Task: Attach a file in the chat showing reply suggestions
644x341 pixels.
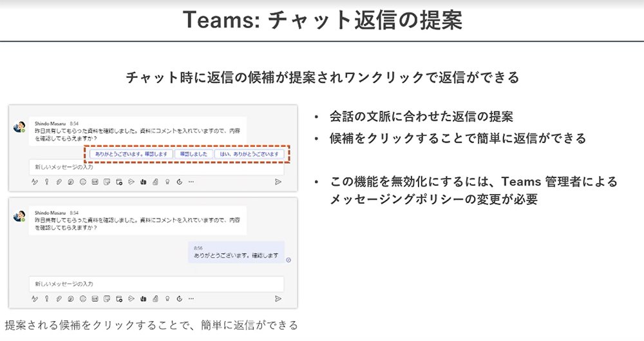Action: coord(59,182)
